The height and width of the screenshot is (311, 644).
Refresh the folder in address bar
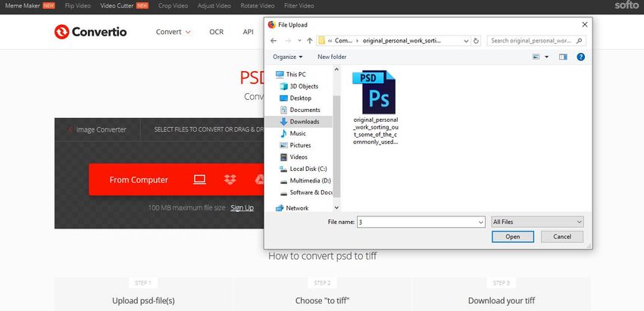tap(476, 40)
